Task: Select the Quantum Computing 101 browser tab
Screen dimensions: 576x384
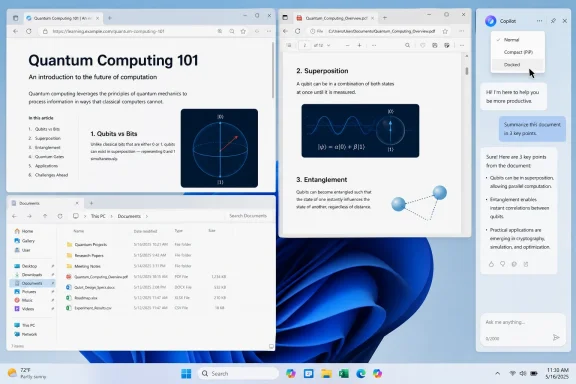Action: click(63, 18)
